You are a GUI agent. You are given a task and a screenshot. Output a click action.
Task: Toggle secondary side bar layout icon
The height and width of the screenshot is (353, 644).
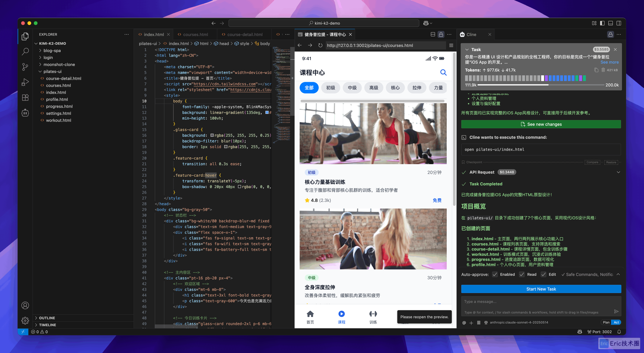[619, 23]
